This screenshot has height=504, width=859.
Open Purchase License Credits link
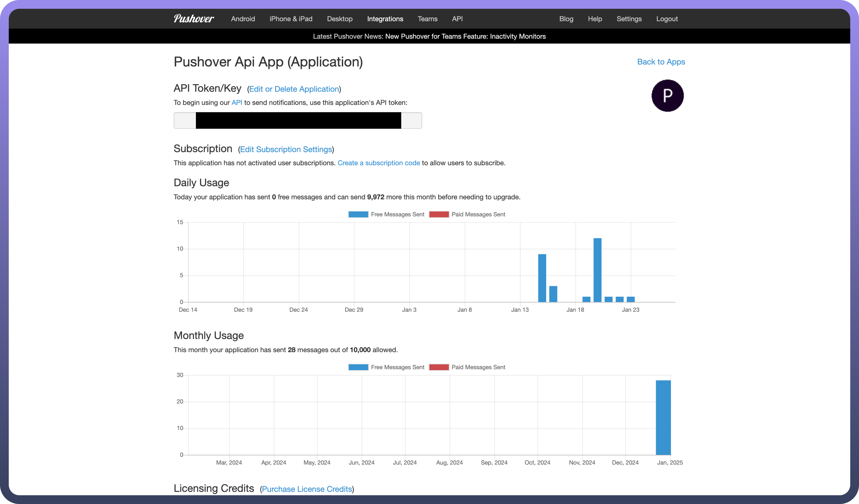click(306, 489)
